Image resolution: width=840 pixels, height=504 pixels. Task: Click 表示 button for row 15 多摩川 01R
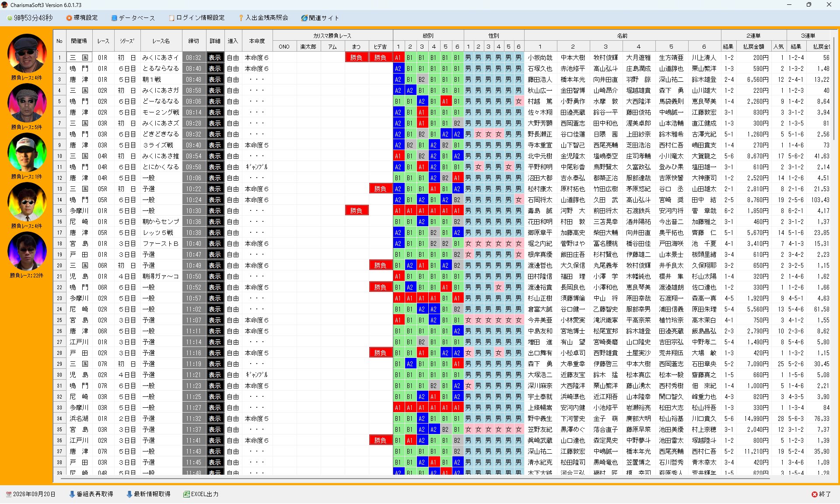tap(215, 211)
